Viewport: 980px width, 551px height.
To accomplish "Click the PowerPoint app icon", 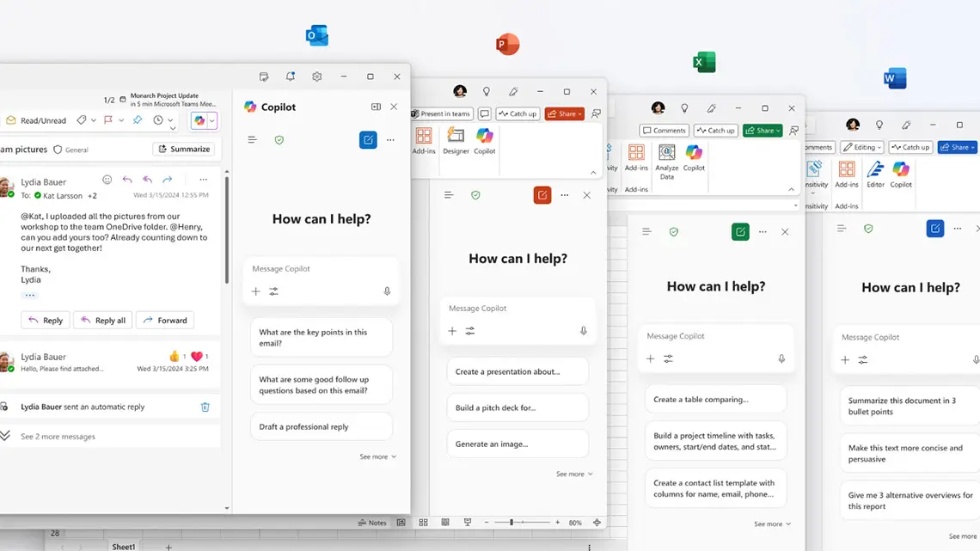I will click(507, 45).
